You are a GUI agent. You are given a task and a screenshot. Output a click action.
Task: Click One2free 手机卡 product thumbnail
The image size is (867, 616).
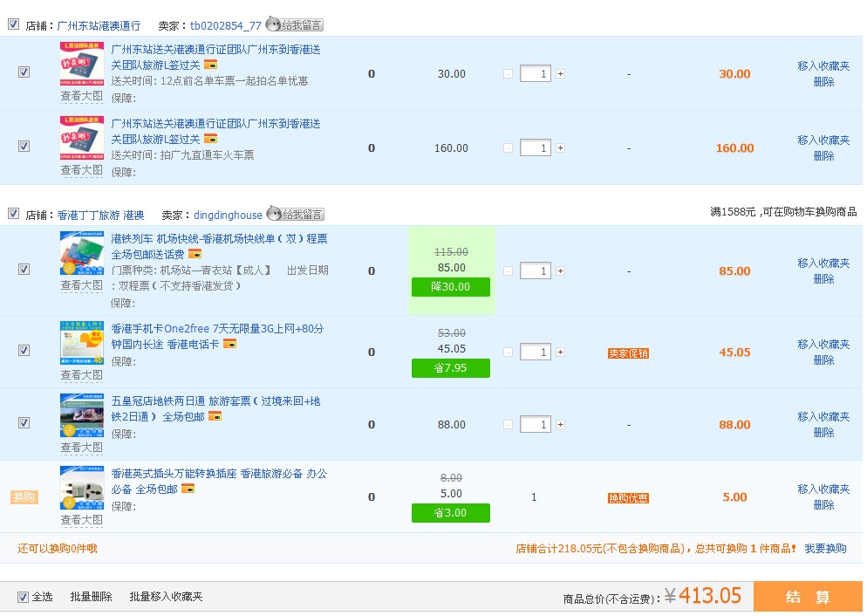point(82,343)
